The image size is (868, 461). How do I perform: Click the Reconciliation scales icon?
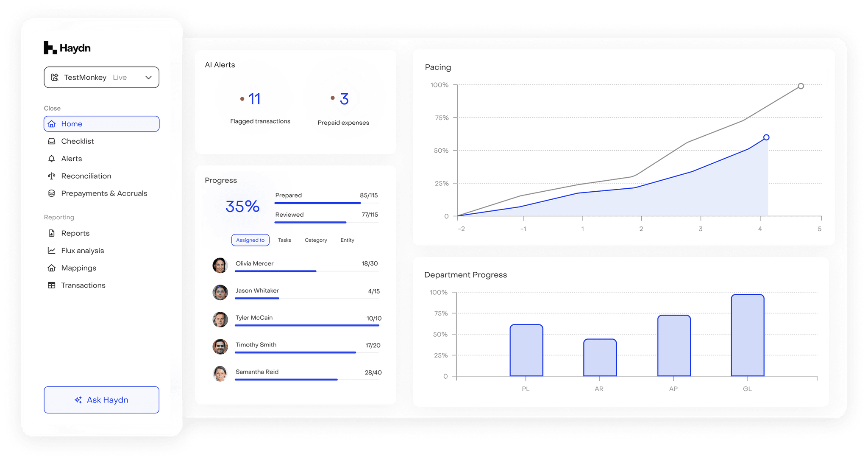(x=52, y=176)
